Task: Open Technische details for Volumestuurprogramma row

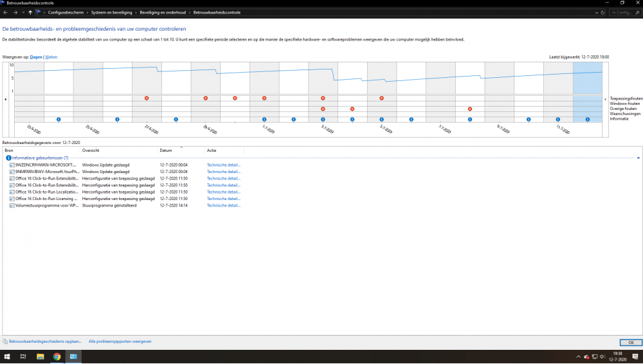Action: click(x=224, y=206)
